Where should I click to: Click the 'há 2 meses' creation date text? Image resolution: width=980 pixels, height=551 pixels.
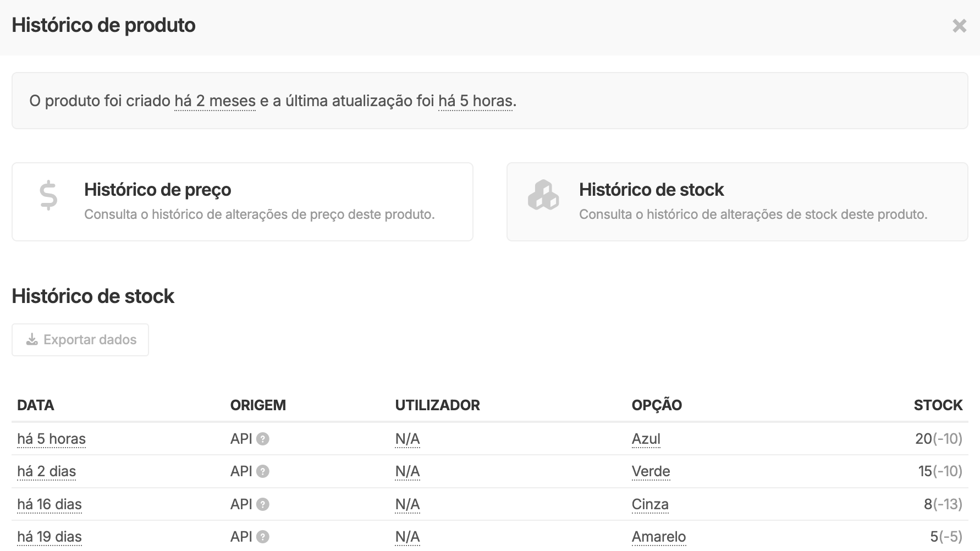(215, 101)
